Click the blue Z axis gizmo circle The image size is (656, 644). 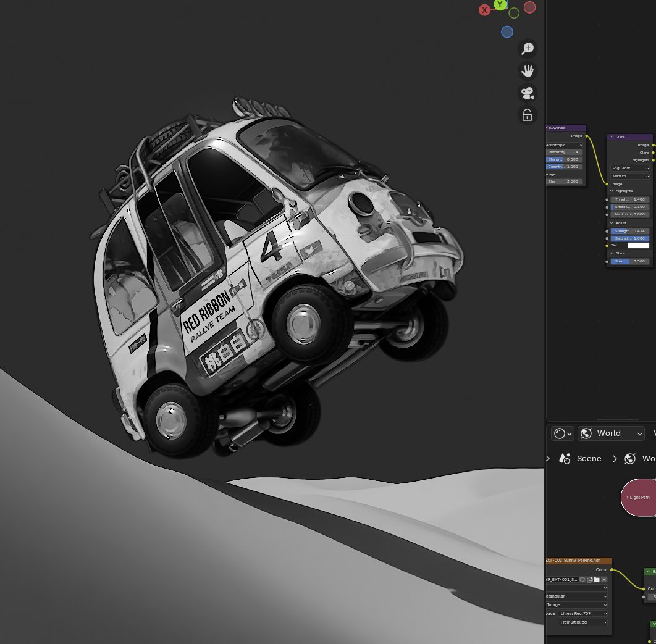click(507, 31)
